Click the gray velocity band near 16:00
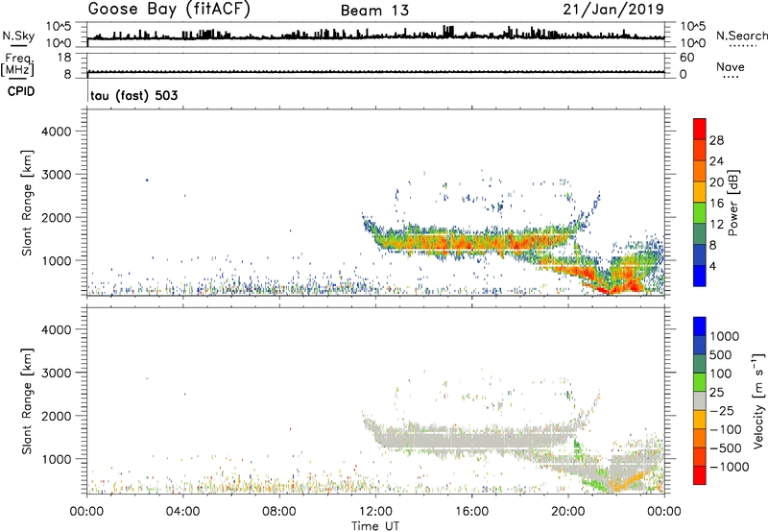The height and width of the screenshot is (532, 768). pyautogui.click(x=471, y=440)
